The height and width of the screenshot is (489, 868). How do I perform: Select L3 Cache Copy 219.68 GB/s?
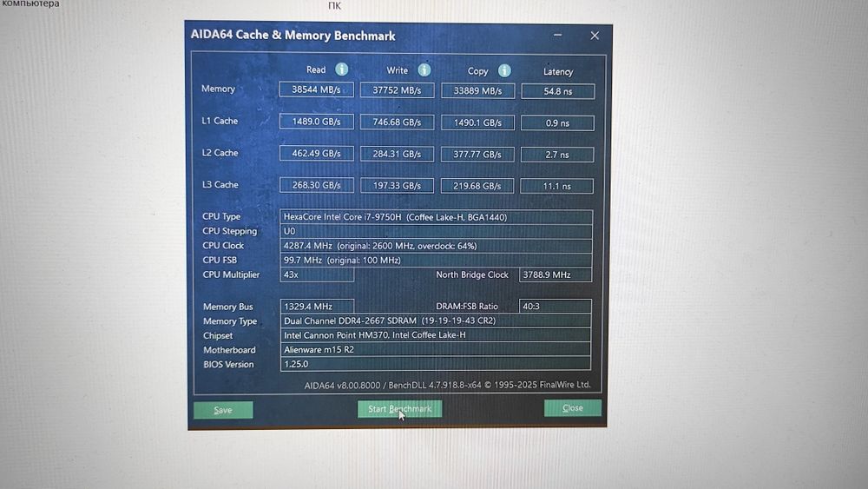(477, 186)
